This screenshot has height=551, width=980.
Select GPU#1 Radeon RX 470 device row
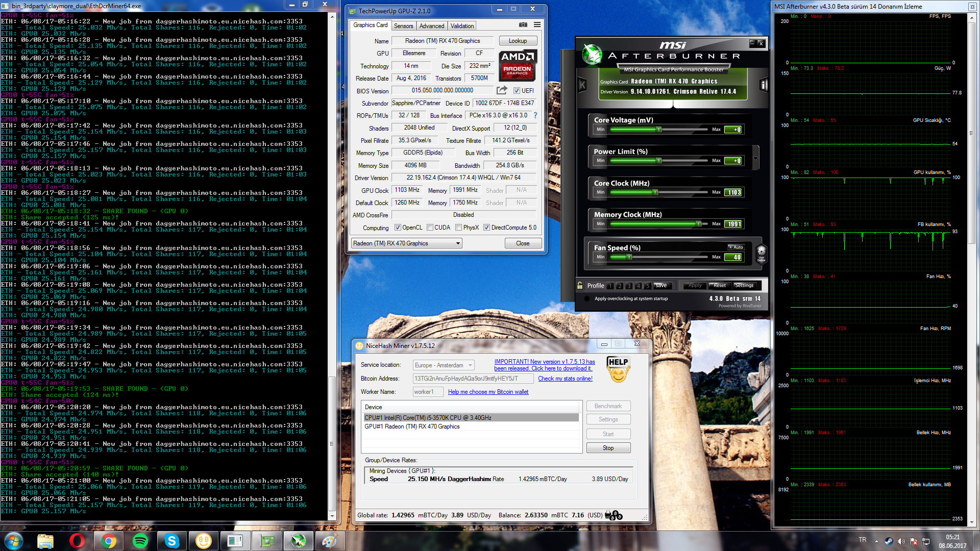click(x=471, y=427)
